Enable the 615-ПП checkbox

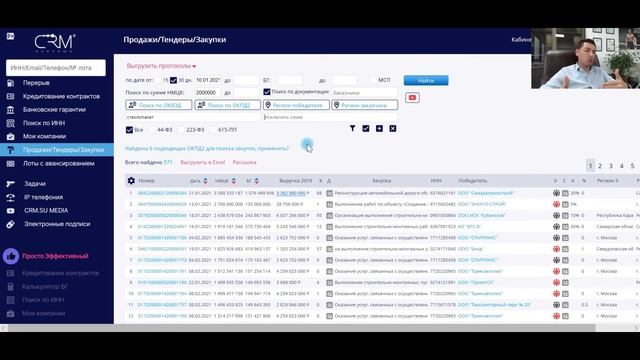(x=213, y=130)
